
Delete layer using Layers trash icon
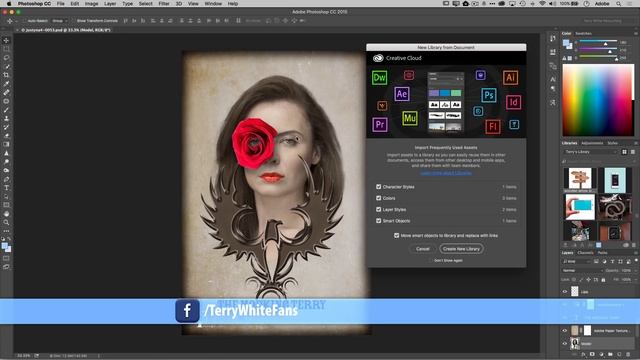point(628,354)
